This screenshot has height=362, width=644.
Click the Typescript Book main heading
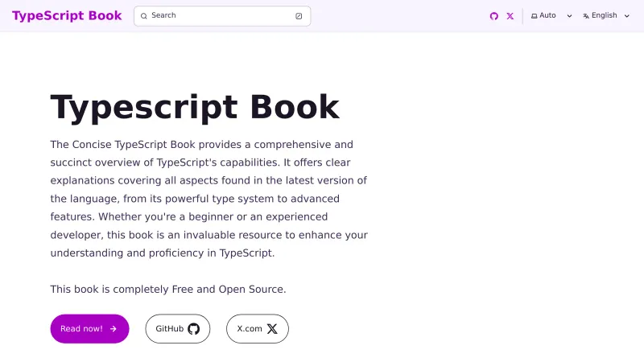pyautogui.click(x=195, y=107)
